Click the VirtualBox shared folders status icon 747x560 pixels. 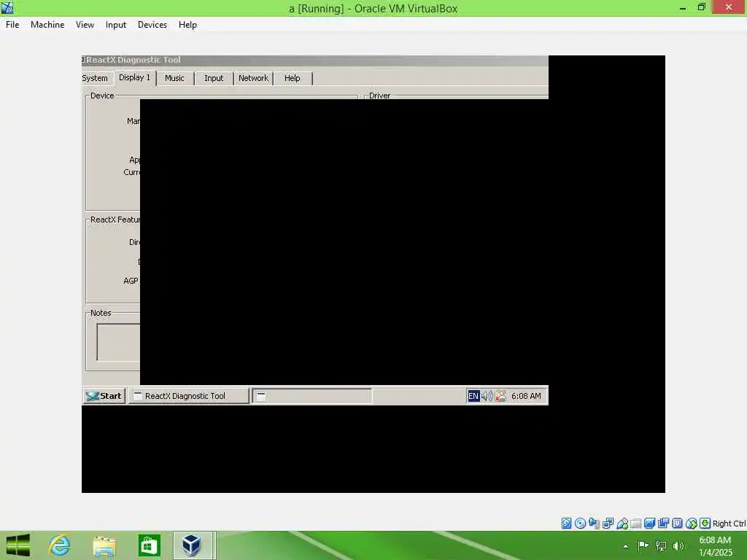pyautogui.click(x=636, y=524)
